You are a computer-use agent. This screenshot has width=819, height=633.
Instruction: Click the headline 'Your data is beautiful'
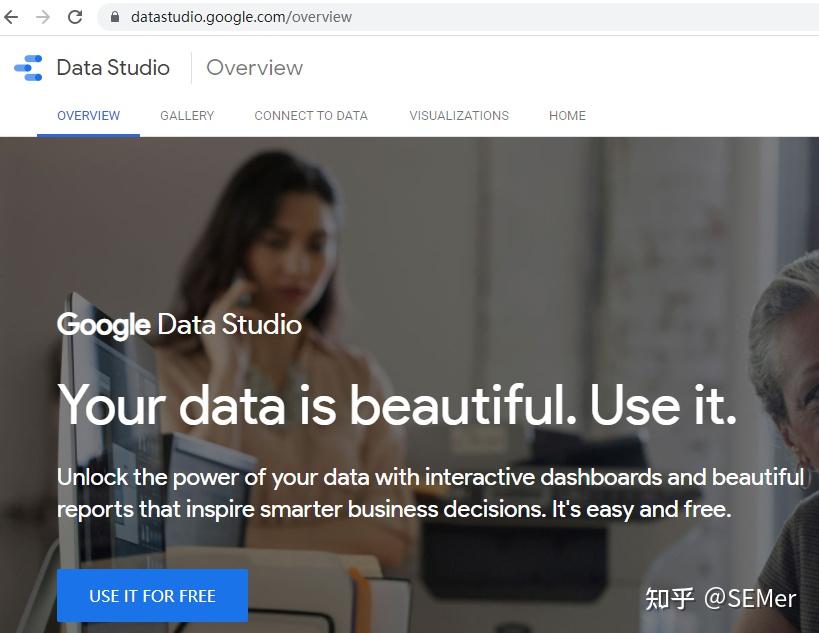398,406
